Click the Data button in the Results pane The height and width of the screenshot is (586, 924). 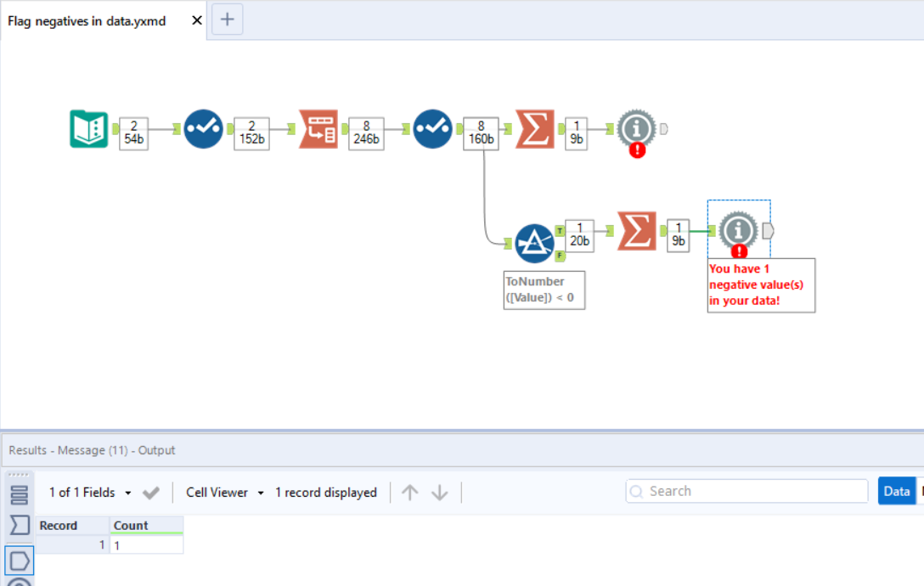coord(897,490)
